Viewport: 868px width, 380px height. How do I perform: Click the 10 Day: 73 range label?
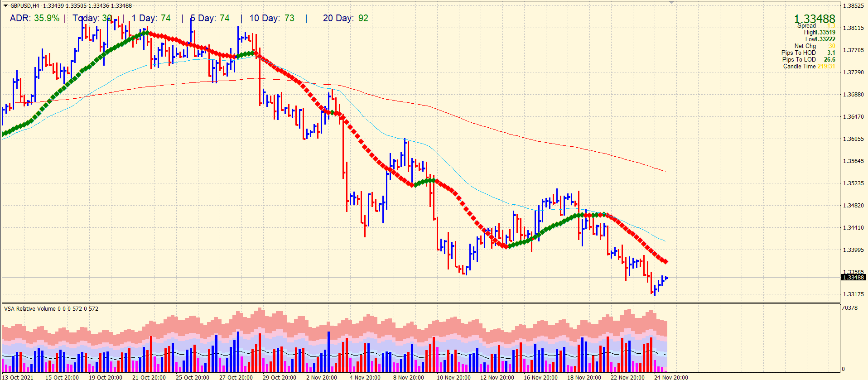(x=272, y=18)
